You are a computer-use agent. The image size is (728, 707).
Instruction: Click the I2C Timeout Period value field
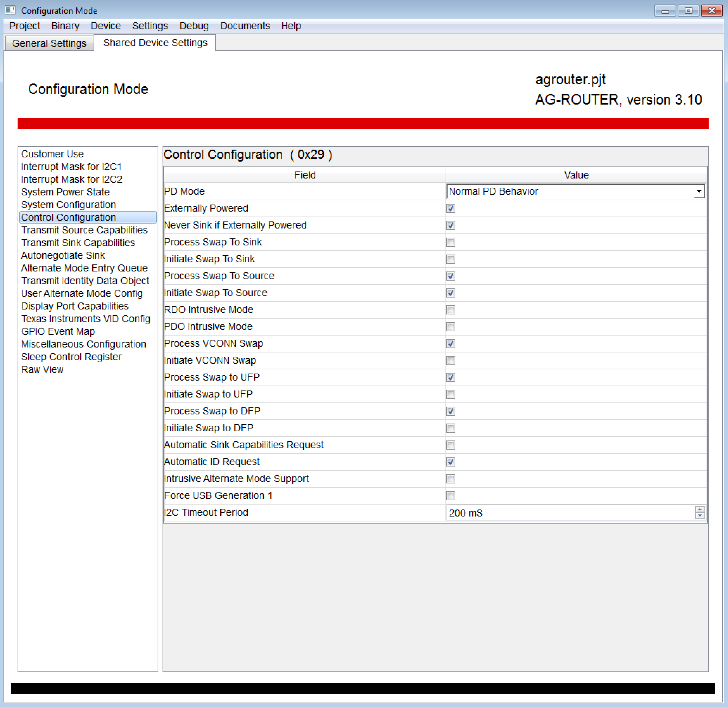pyautogui.click(x=570, y=513)
